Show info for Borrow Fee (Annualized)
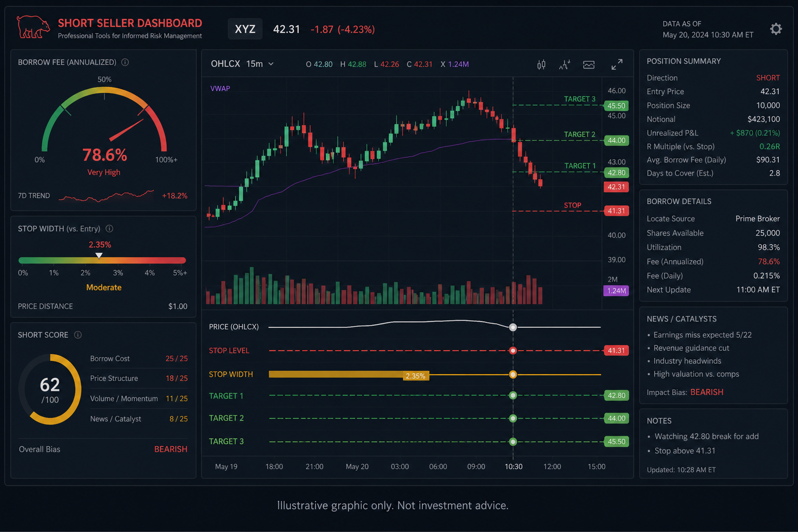Viewport: 798px width, 532px height. (x=125, y=62)
